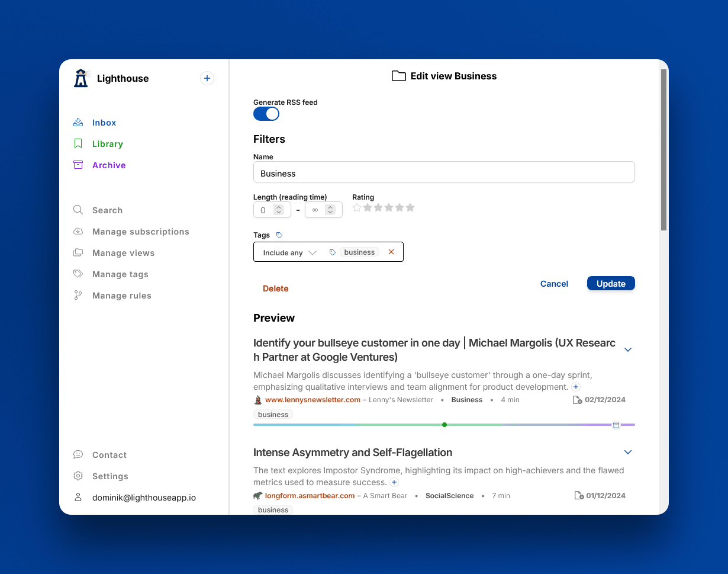Delete the Business view
This screenshot has width=728, height=574.
point(276,288)
